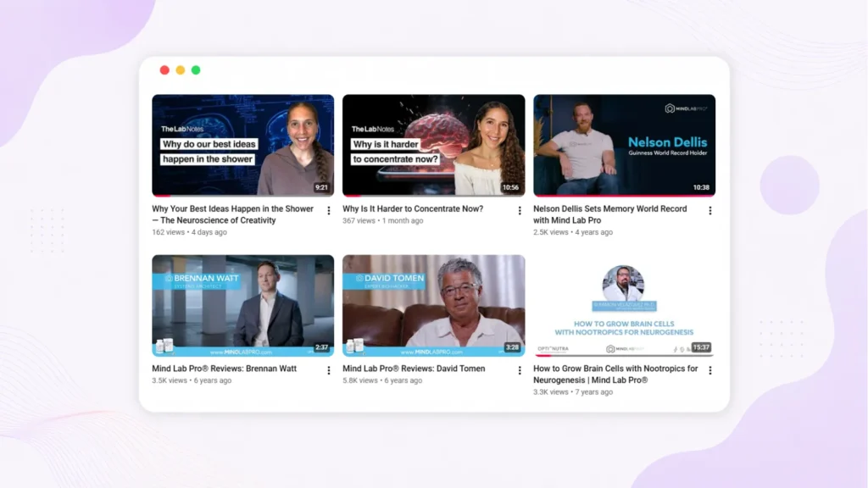This screenshot has width=868, height=488.
Task: Open title 'How to Grow Brain Cells with Nootropics'
Action: [x=615, y=374]
